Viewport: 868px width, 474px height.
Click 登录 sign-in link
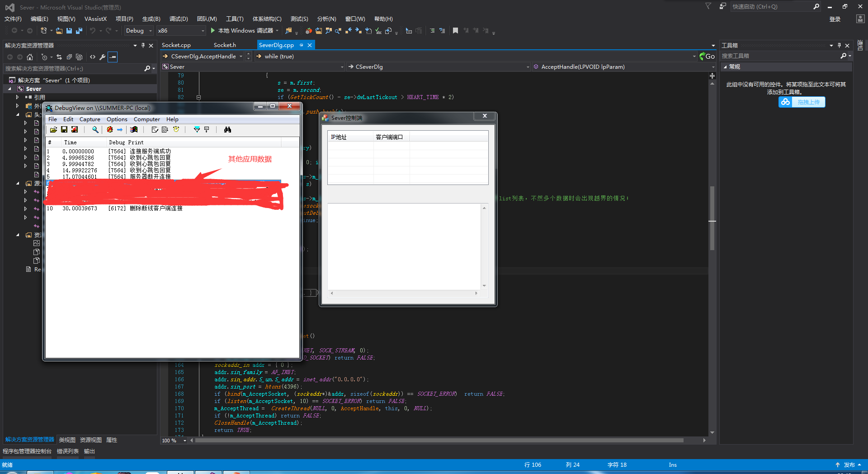coord(835,19)
